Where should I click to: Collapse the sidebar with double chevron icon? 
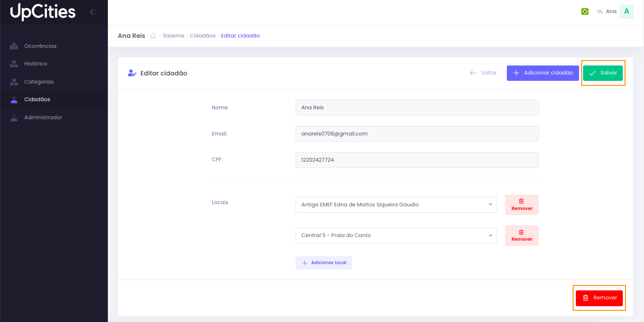(93, 12)
